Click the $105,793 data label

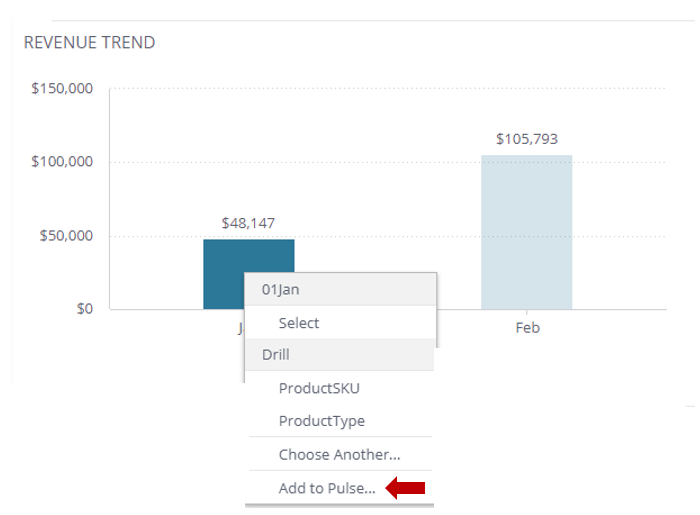[x=526, y=139]
